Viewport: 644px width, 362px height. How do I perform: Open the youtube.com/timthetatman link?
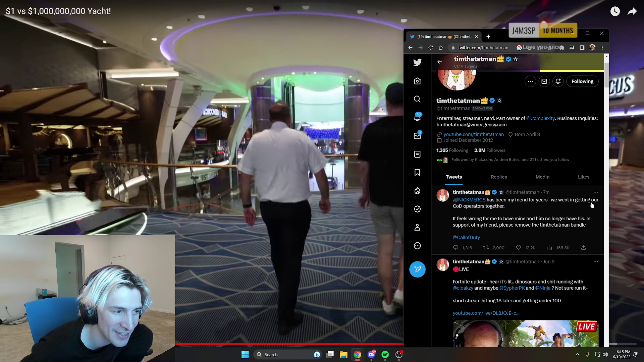474,134
